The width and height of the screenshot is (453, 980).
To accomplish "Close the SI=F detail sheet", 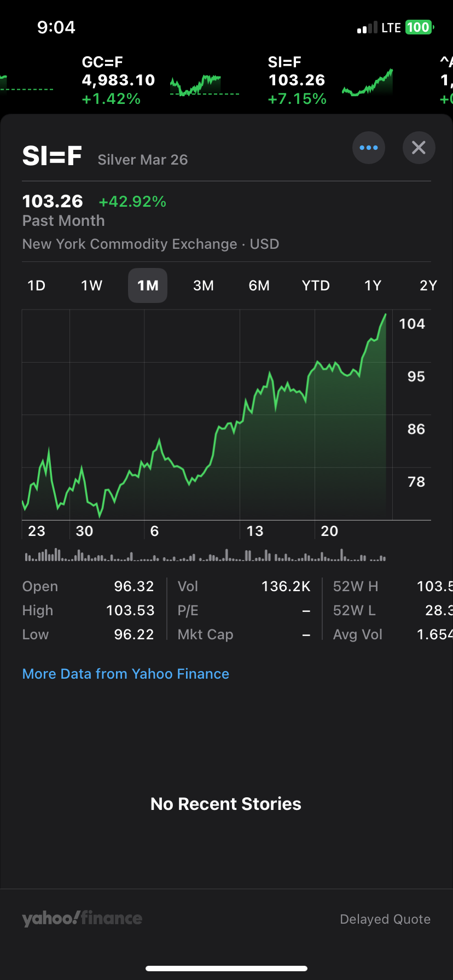I will (419, 148).
